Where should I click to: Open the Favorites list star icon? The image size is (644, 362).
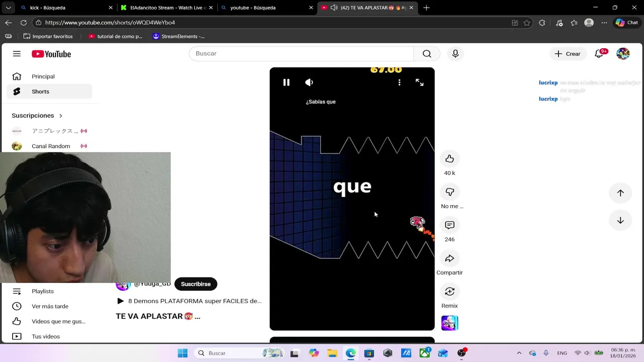574,23
